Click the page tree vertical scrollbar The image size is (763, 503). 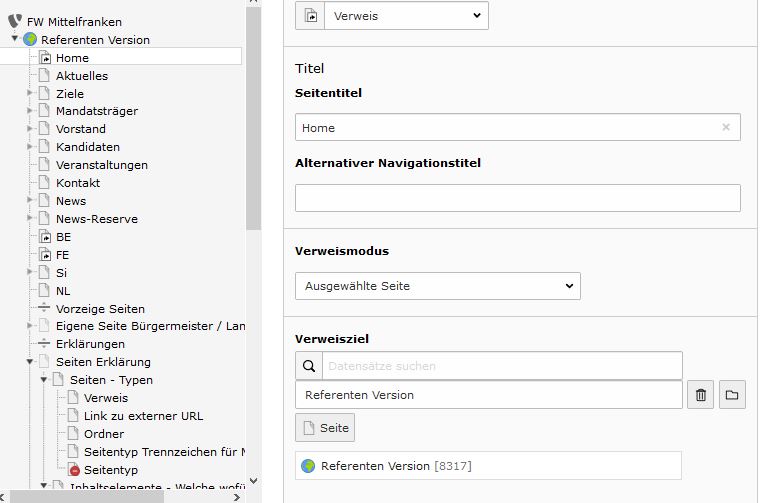tap(254, 117)
